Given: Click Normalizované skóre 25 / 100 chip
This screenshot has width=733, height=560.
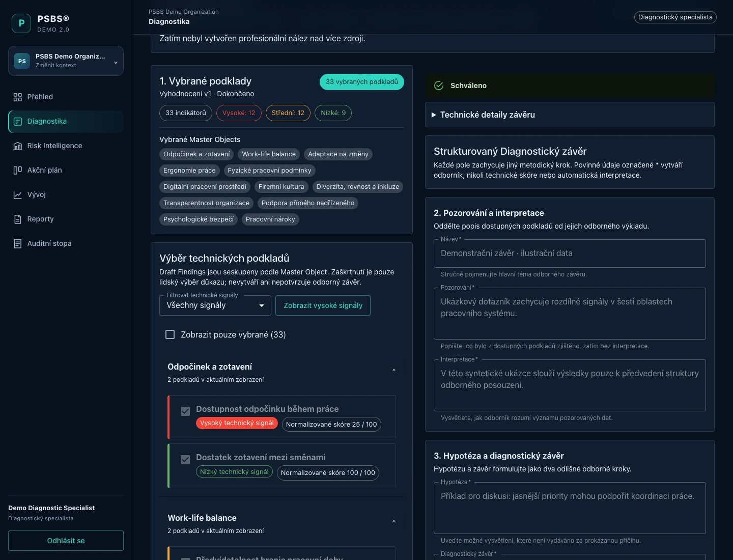Looking at the screenshot, I should 331,425.
